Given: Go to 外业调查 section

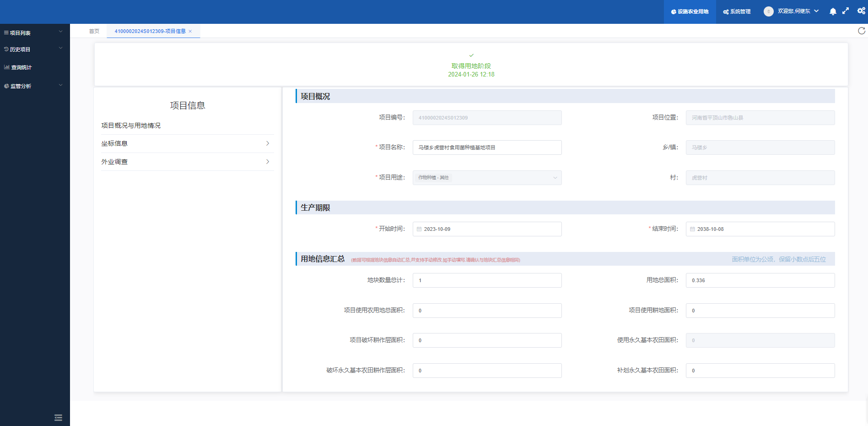Looking at the screenshot, I should (x=185, y=162).
